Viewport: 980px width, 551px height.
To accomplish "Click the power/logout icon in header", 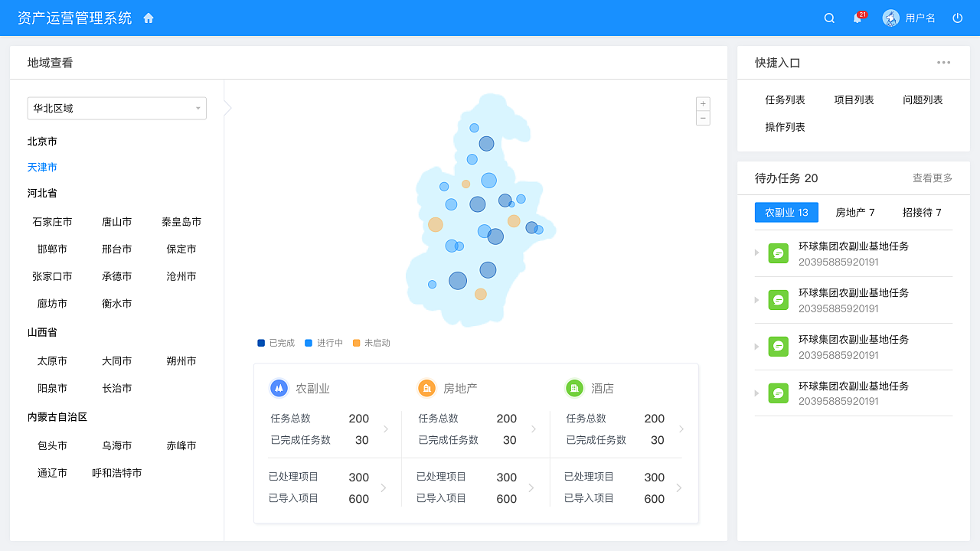I will pyautogui.click(x=957, y=17).
